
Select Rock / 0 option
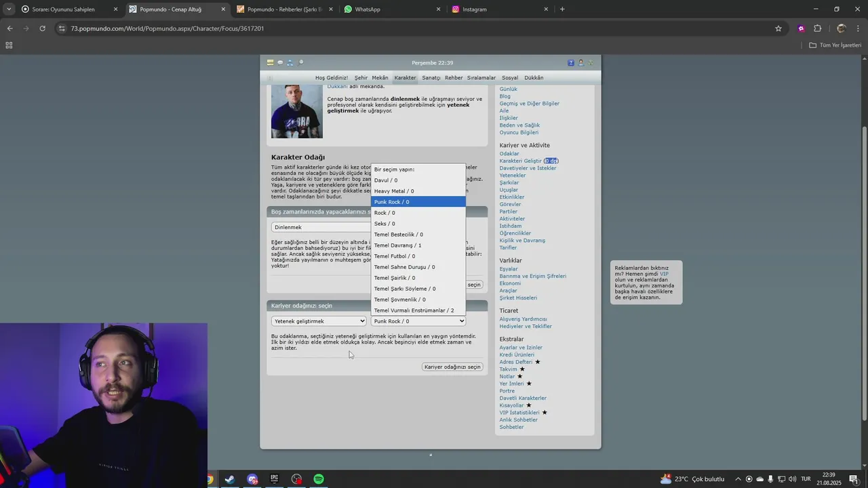point(418,213)
